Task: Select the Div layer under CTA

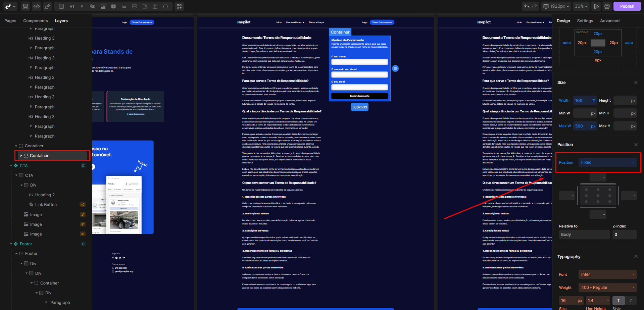Action: (33, 185)
